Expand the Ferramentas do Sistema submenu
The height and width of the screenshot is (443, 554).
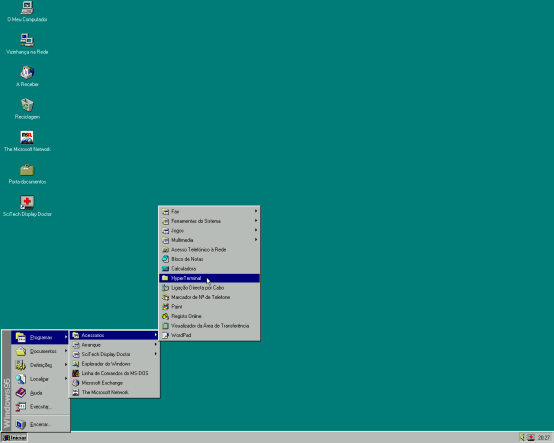209,221
